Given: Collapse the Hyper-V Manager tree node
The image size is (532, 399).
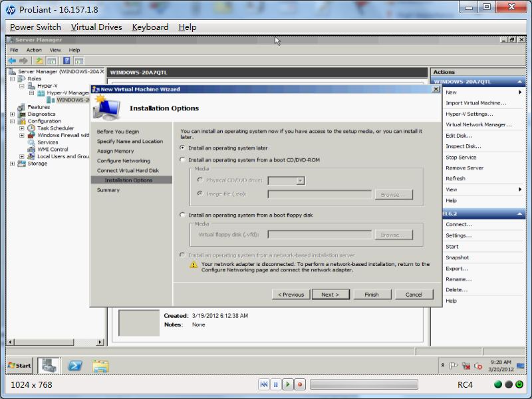Looking at the screenshot, I should [x=31, y=93].
